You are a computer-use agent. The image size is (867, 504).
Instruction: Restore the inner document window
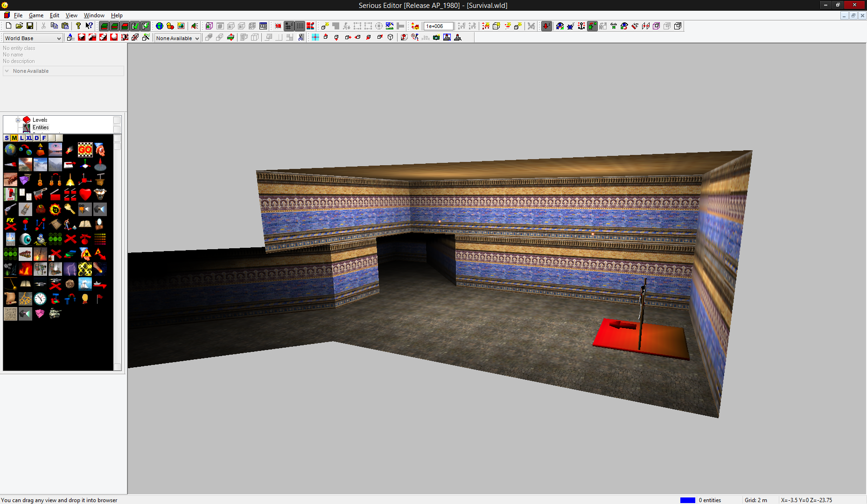(853, 15)
